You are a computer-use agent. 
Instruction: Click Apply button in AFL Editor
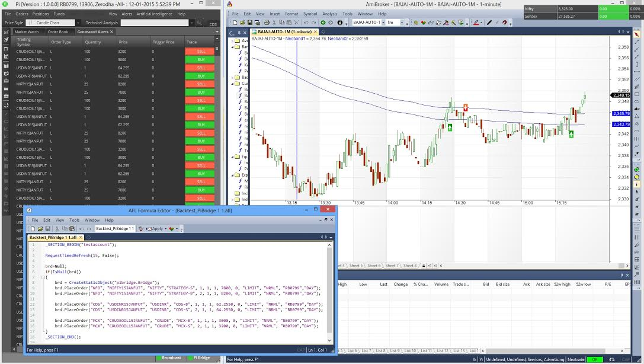155,229
